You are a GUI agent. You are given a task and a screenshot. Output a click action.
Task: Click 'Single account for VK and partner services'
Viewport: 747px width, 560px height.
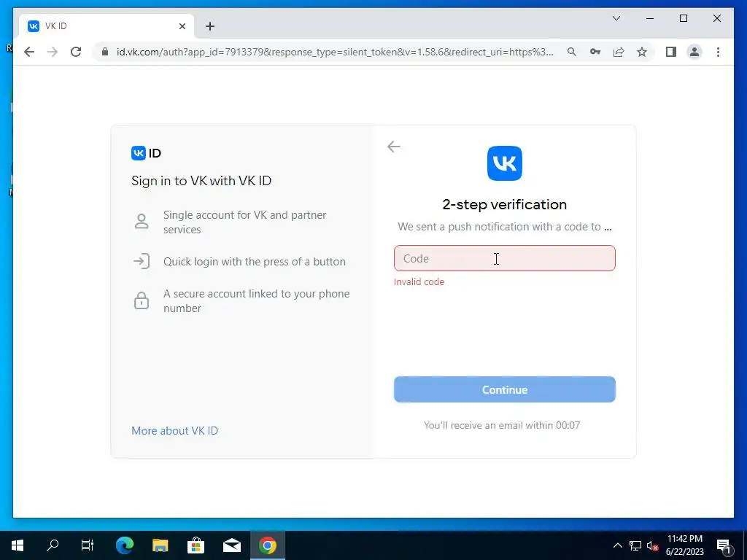(x=245, y=222)
